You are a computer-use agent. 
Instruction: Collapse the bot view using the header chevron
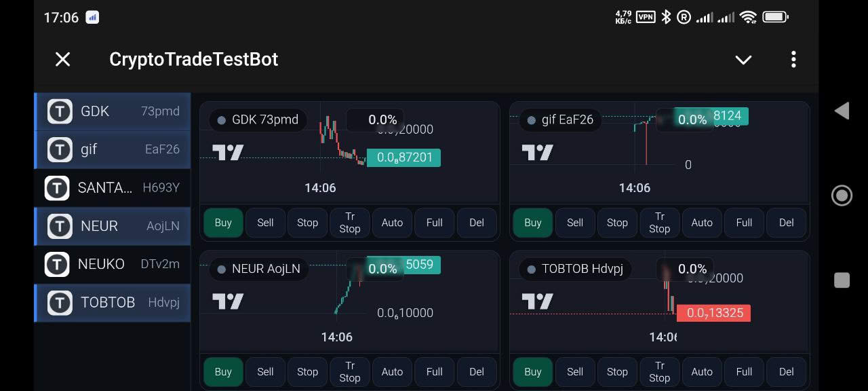[743, 60]
